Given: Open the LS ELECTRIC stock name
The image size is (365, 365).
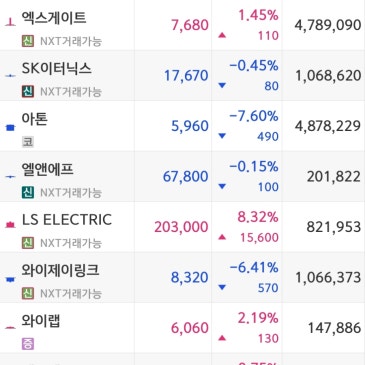Looking at the screenshot, I should pos(67,220).
